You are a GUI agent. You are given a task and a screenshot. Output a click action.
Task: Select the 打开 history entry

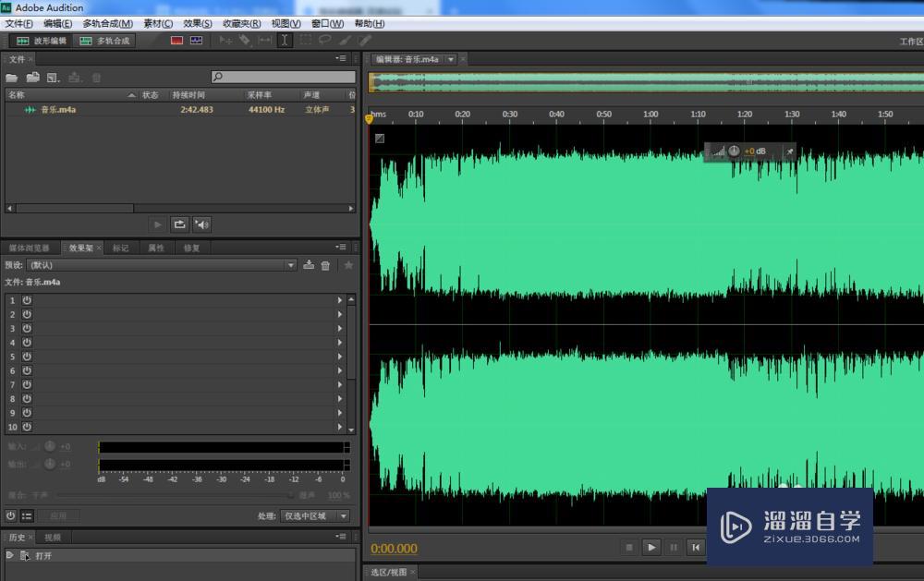pyautogui.click(x=43, y=556)
